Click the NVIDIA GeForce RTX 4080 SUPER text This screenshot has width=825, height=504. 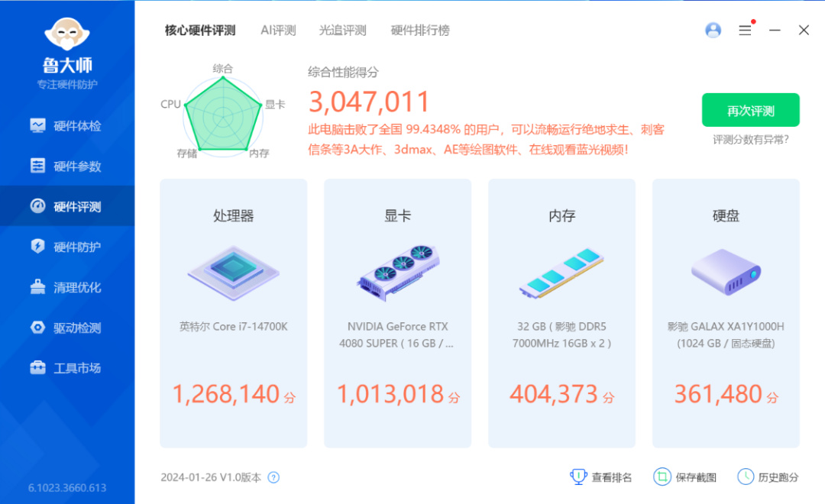pyautogui.click(x=397, y=334)
